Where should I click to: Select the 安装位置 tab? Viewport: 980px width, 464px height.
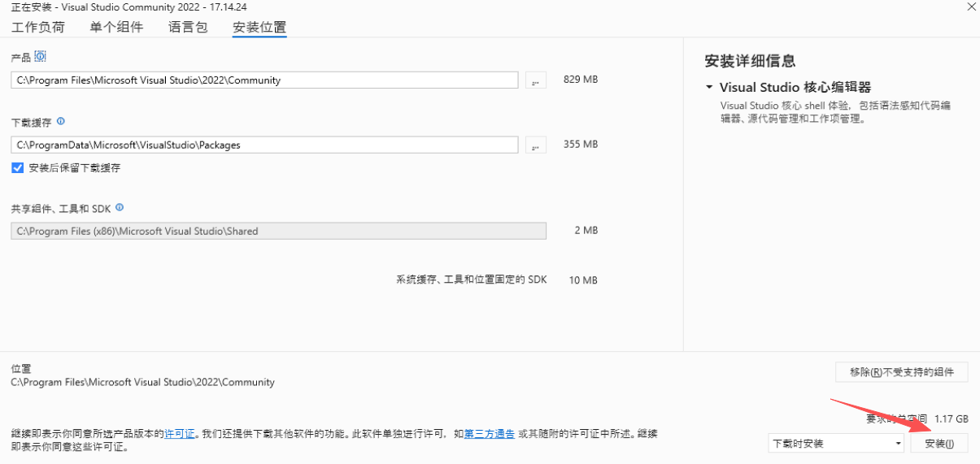[259, 27]
